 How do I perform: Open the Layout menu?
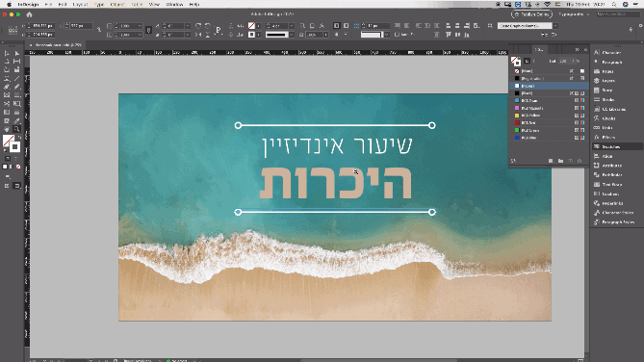tap(80, 4)
